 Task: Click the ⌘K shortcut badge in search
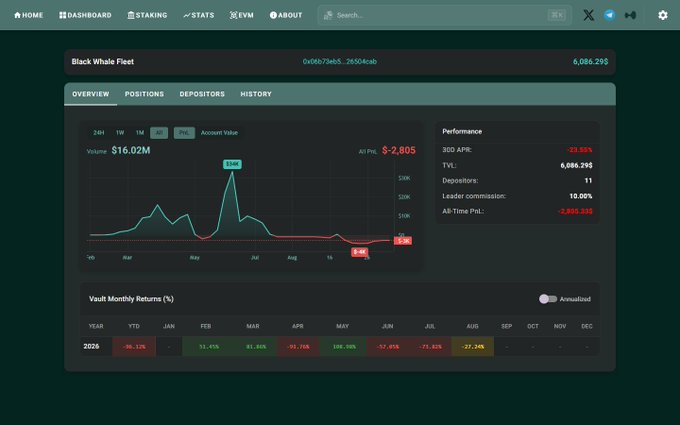pos(556,15)
